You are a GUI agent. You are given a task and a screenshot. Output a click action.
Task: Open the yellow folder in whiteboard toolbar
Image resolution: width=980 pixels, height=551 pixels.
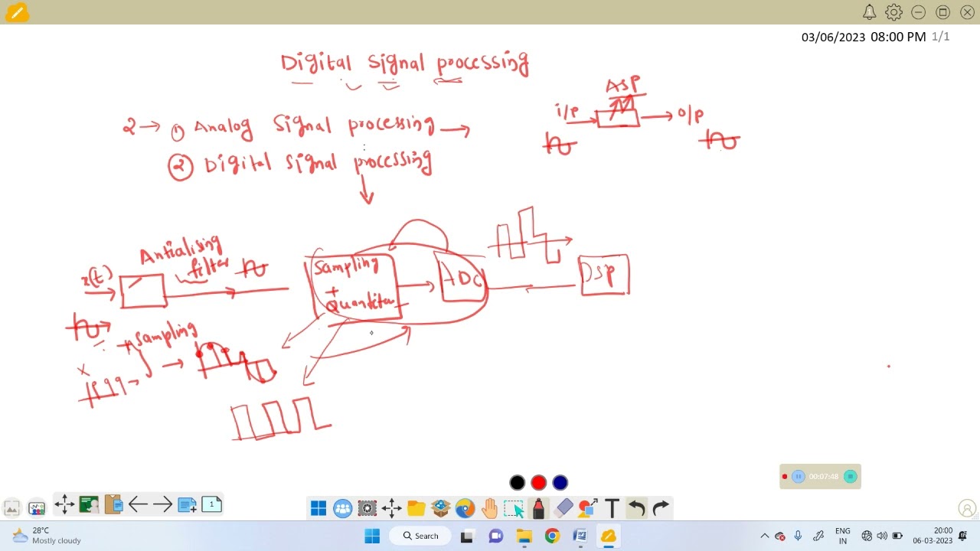pyautogui.click(x=416, y=508)
